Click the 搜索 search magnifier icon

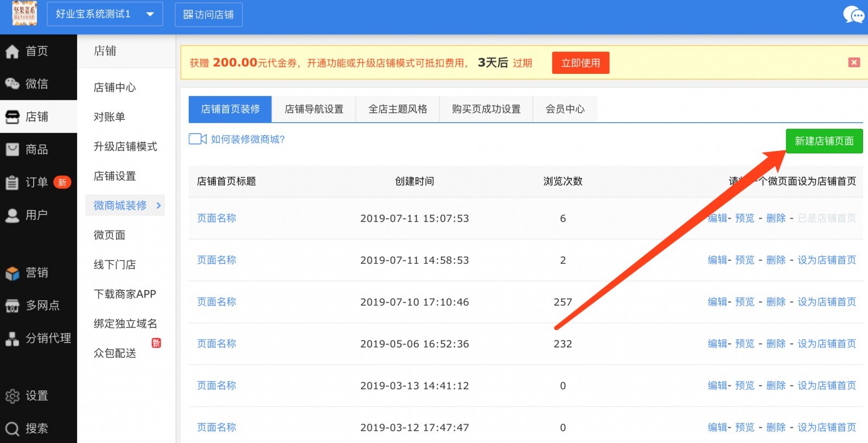click(12, 429)
